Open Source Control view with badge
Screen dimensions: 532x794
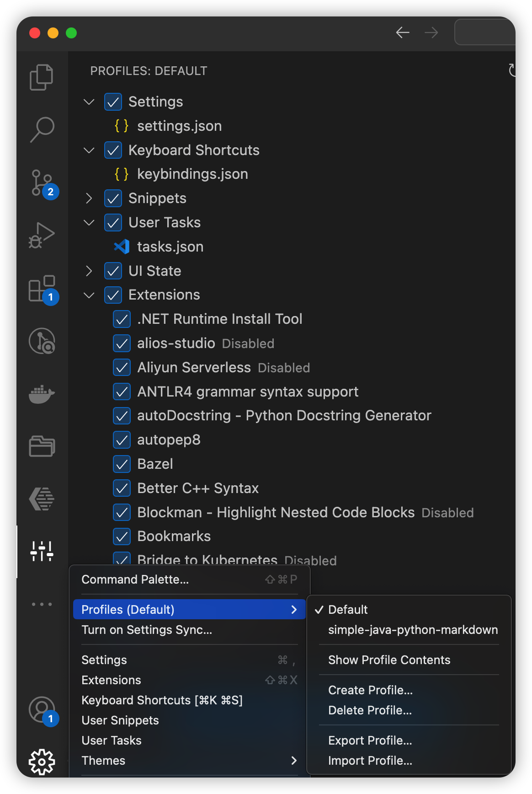(42, 183)
